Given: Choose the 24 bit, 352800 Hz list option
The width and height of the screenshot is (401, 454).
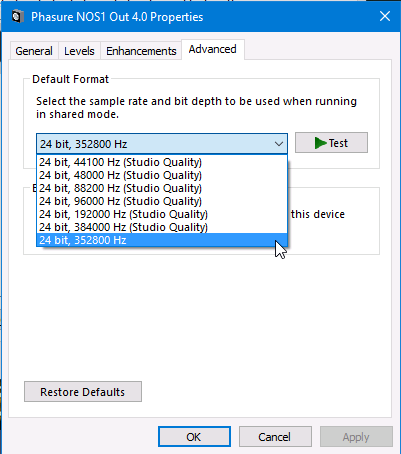Looking at the screenshot, I should click(x=162, y=240).
